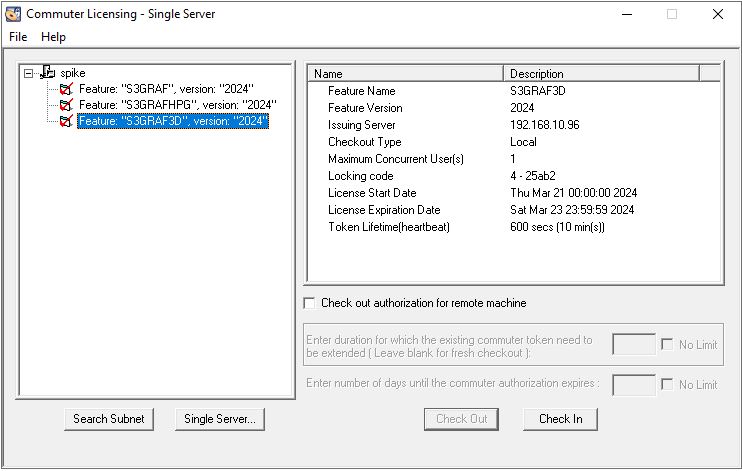
Task: Click the Check Out button
Action: point(461,419)
